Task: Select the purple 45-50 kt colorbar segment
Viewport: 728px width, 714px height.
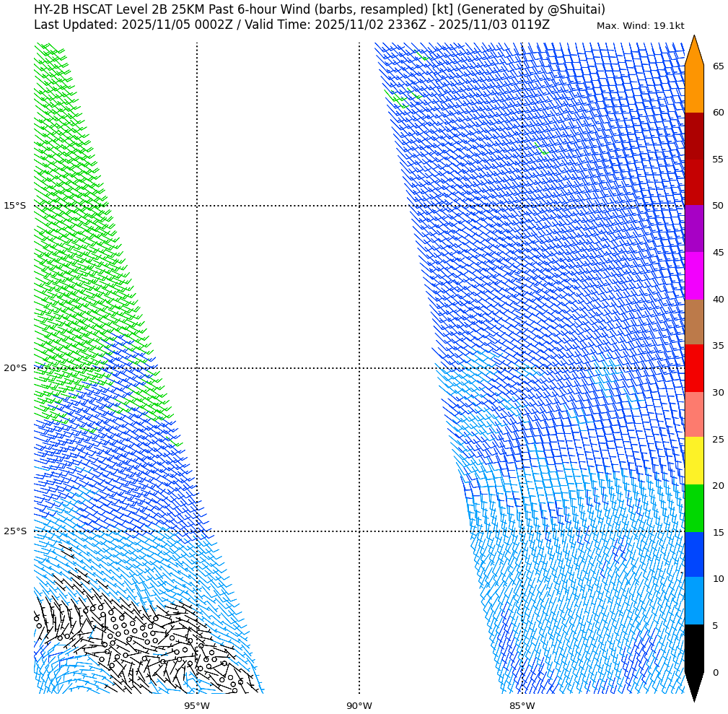Action: [x=693, y=229]
